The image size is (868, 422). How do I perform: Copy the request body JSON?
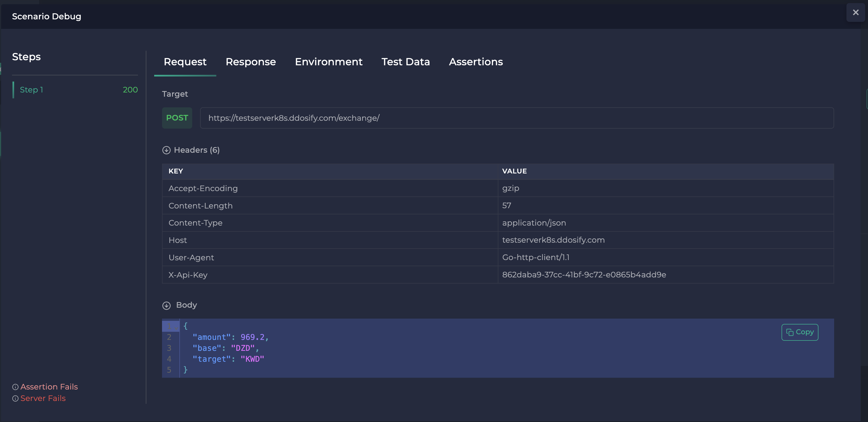pos(800,332)
